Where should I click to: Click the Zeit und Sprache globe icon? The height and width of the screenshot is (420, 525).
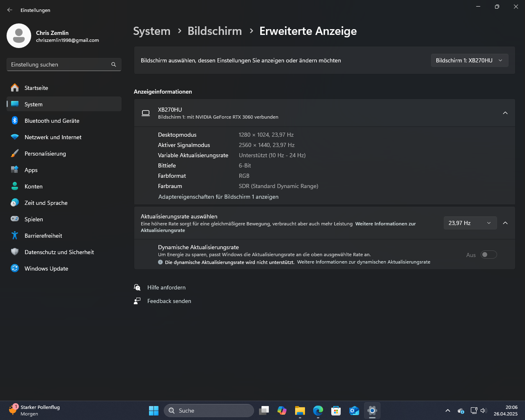(15, 203)
